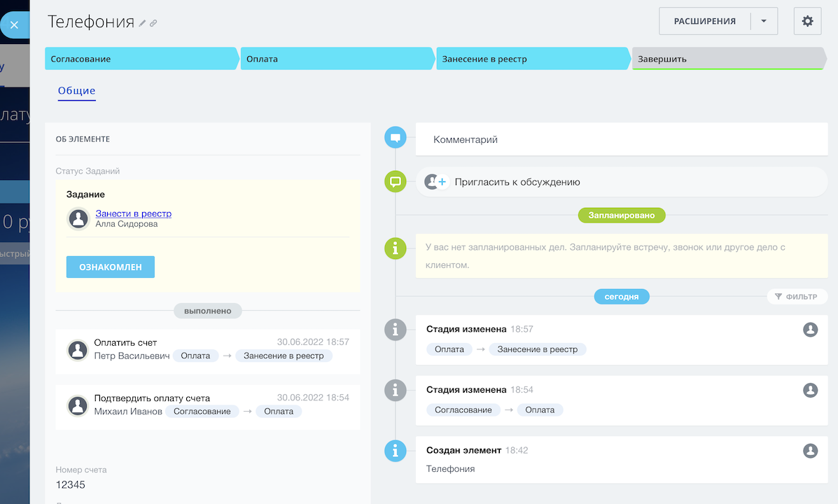Screen dimensions: 838x504
Task: Click Алла Сидорова avatar in task block
Action: [x=78, y=218]
